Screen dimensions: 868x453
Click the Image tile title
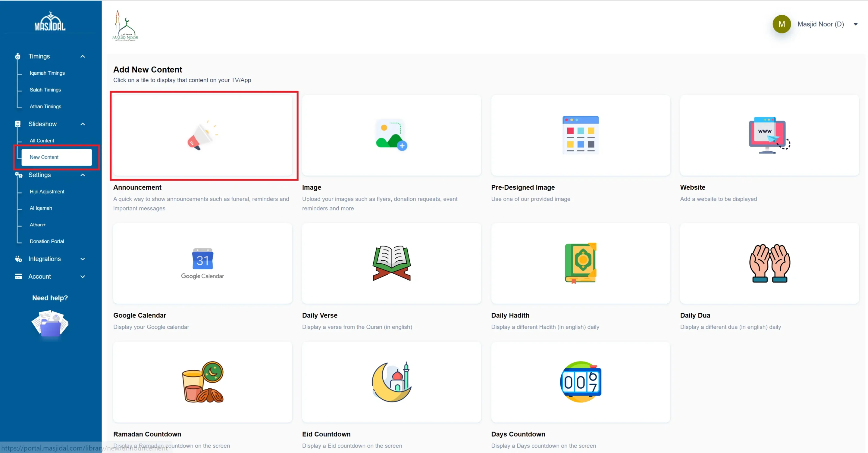pyautogui.click(x=312, y=188)
